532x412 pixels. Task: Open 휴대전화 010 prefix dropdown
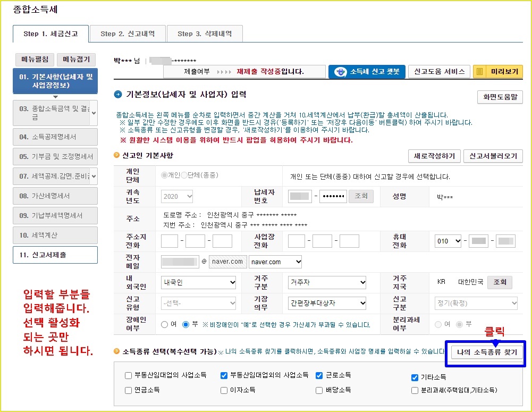click(x=448, y=241)
